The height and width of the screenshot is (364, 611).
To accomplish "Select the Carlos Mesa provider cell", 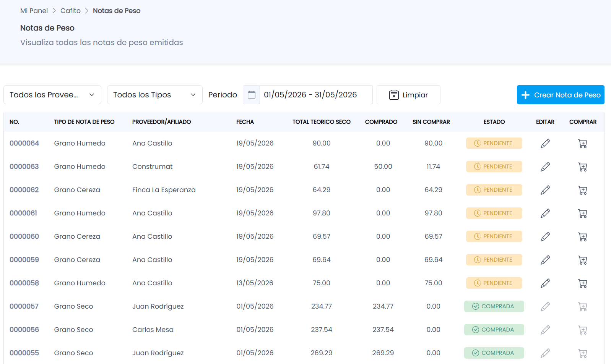I will 153,330.
